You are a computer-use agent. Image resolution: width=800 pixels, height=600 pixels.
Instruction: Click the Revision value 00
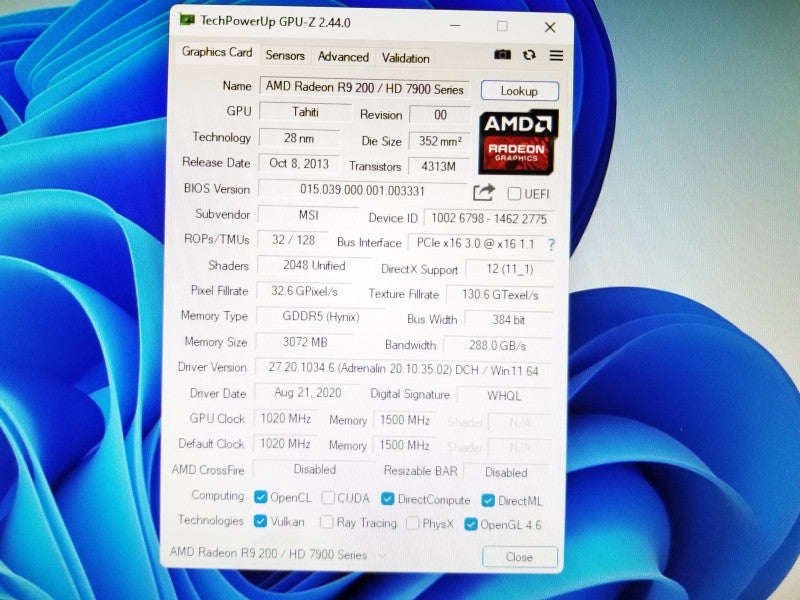tap(440, 115)
